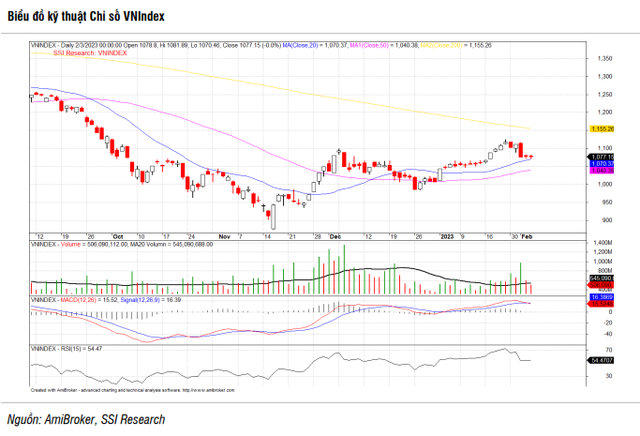Jump to the Dec marker on the time axis
The height and width of the screenshot is (436, 640).
point(335,237)
